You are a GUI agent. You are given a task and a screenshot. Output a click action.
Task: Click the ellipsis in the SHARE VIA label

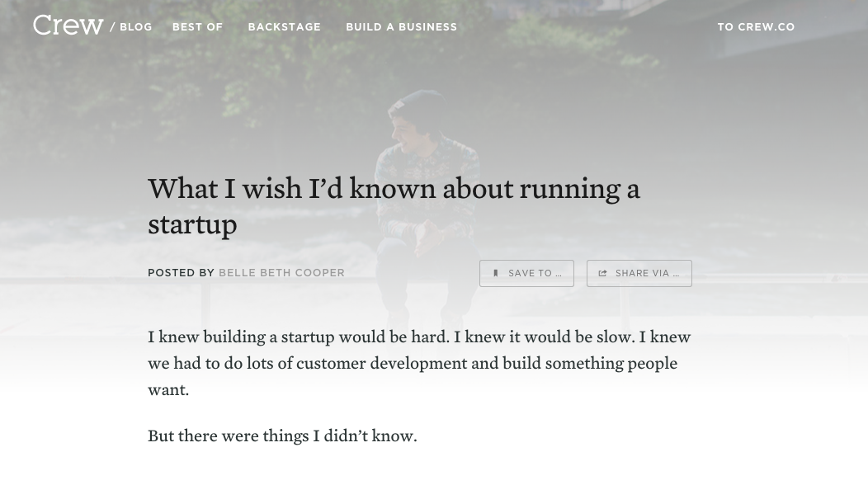click(x=675, y=273)
